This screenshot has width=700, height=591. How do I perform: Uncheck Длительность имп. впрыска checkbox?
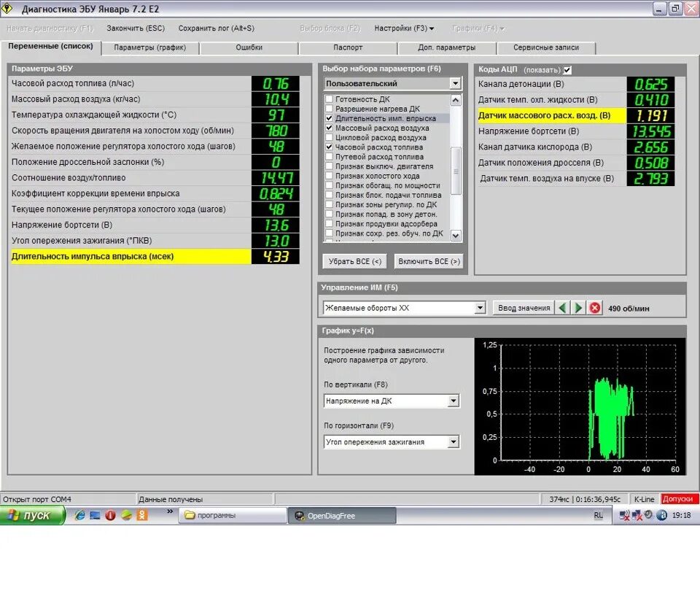[329, 118]
